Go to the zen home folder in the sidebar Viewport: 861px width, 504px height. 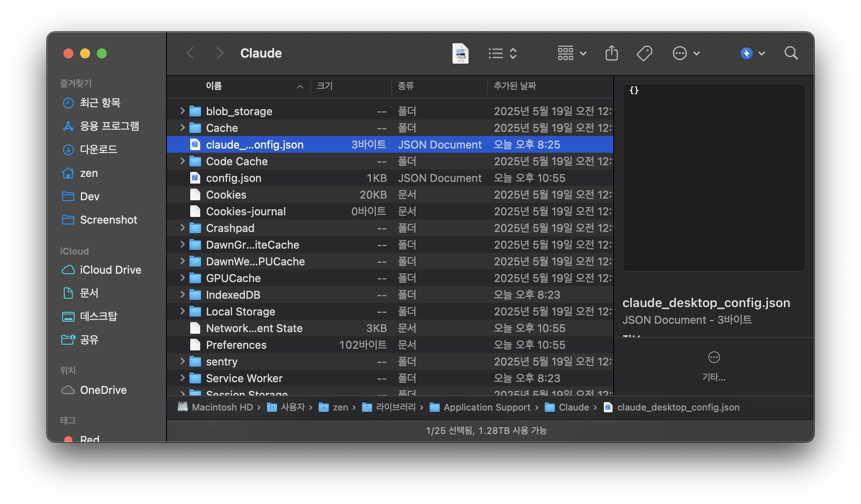click(80, 173)
